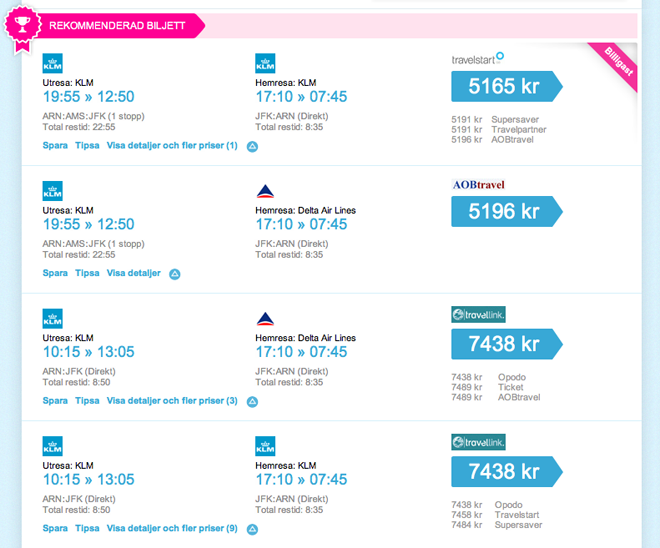Click the KLM outbound logo in third result
Screen dimensions: 660x548
point(52,319)
